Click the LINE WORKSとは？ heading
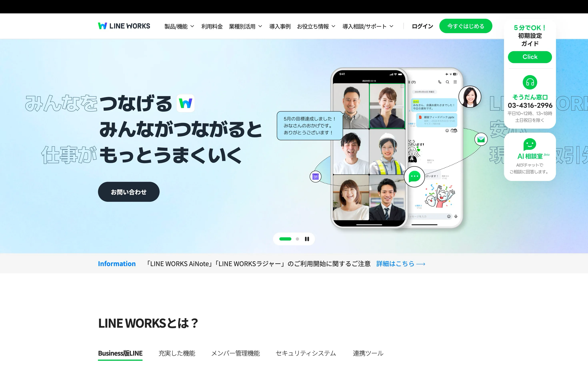588x382 pixels. [148, 323]
